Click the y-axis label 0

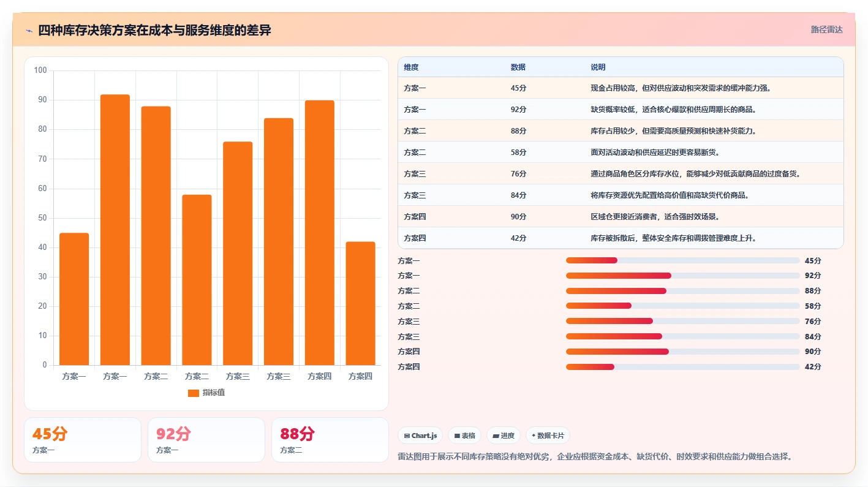pyautogui.click(x=45, y=365)
